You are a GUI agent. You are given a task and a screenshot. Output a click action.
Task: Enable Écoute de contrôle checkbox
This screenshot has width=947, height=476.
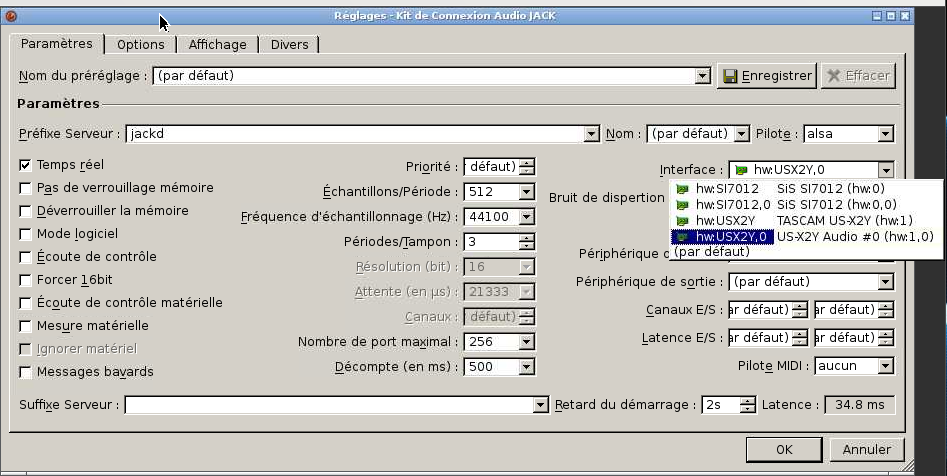pos(25,257)
